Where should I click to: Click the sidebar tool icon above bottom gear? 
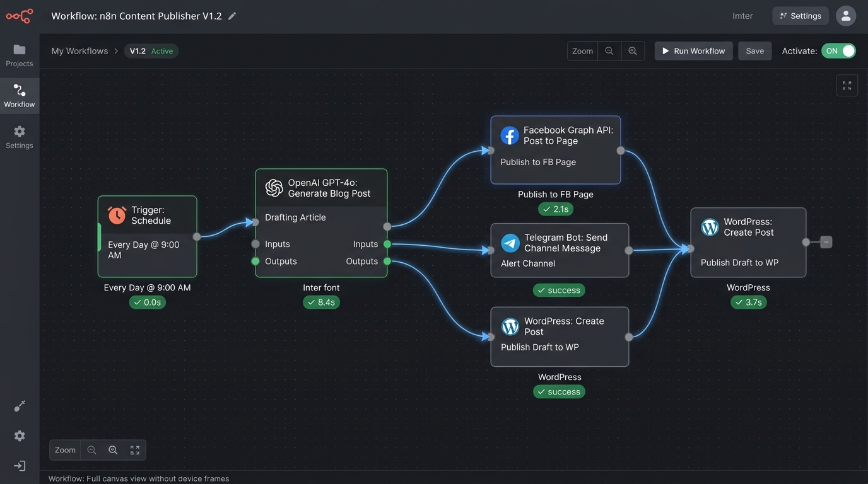coord(20,406)
